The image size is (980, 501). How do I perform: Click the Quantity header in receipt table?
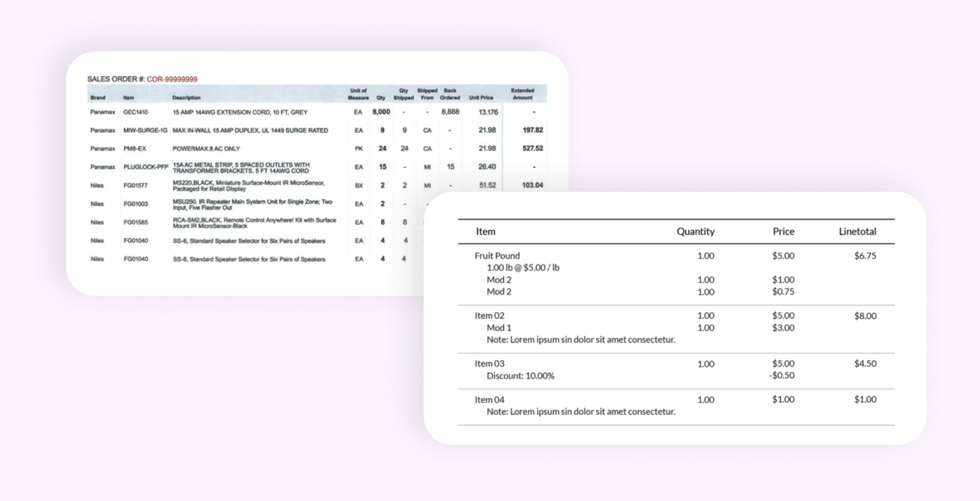coord(695,231)
